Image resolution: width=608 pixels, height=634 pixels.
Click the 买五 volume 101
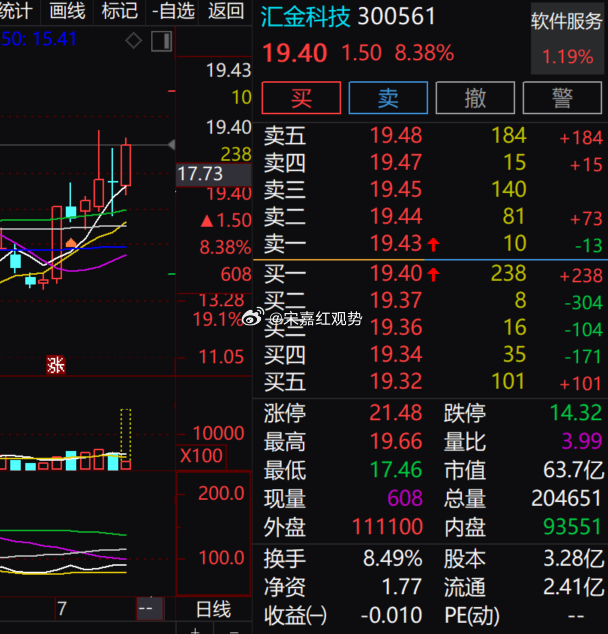pyautogui.click(x=509, y=381)
